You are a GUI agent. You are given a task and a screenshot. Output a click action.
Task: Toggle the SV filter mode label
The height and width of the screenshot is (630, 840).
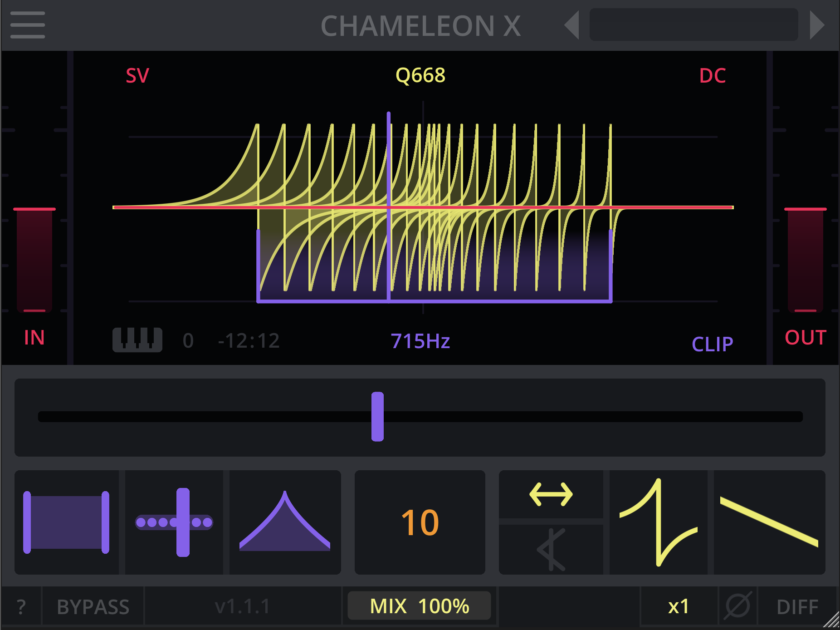pyautogui.click(x=137, y=76)
